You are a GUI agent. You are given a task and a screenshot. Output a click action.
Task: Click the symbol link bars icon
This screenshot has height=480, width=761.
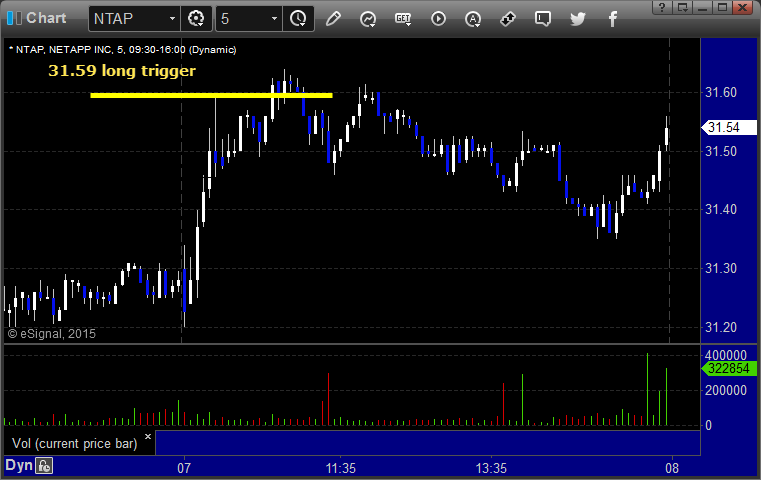14,18
